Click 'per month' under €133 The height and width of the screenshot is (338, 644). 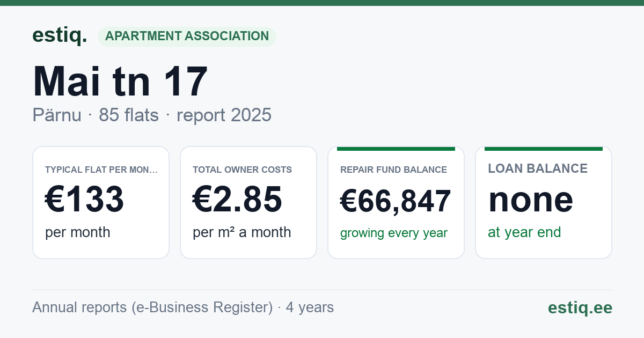(x=78, y=232)
